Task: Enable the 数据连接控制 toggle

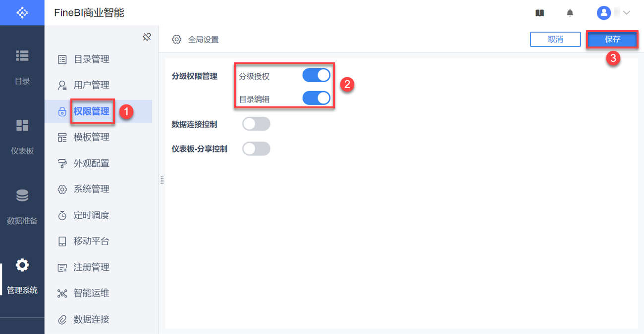Action: (256, 124)
